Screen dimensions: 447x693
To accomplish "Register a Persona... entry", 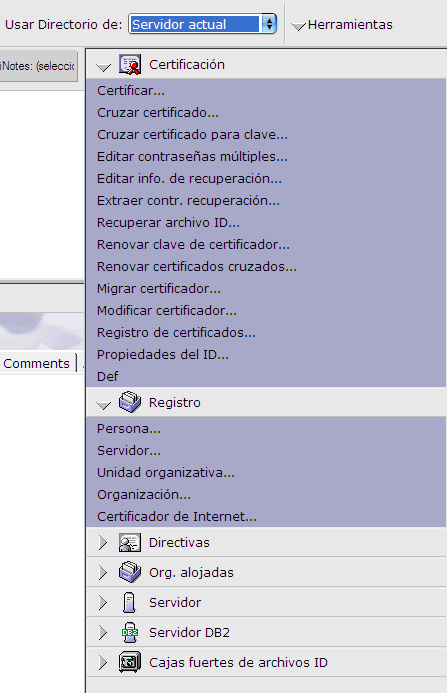I will pyautogui.click(x=129, y=428).
